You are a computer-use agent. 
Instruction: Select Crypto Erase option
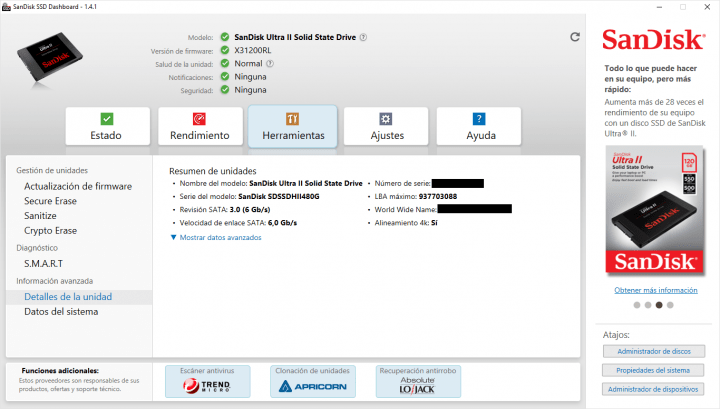click(51, 230)
